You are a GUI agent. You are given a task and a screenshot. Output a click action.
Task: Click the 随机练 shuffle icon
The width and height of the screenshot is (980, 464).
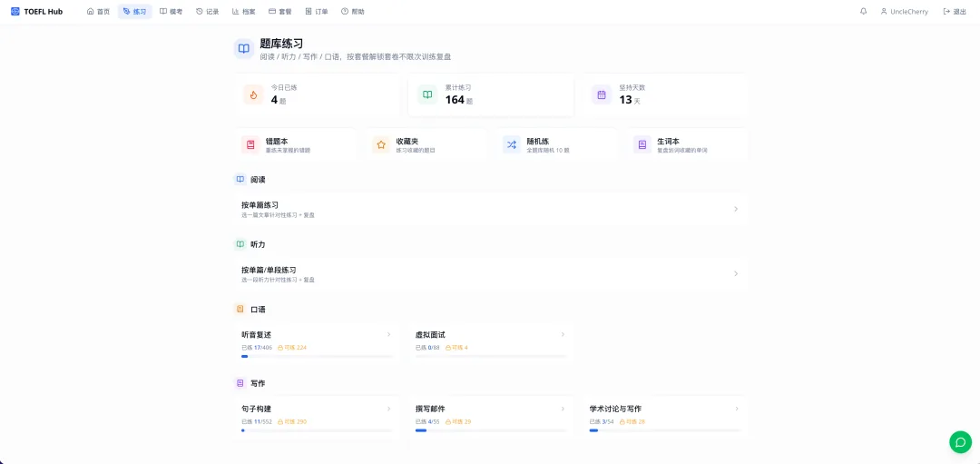[512, 144]
